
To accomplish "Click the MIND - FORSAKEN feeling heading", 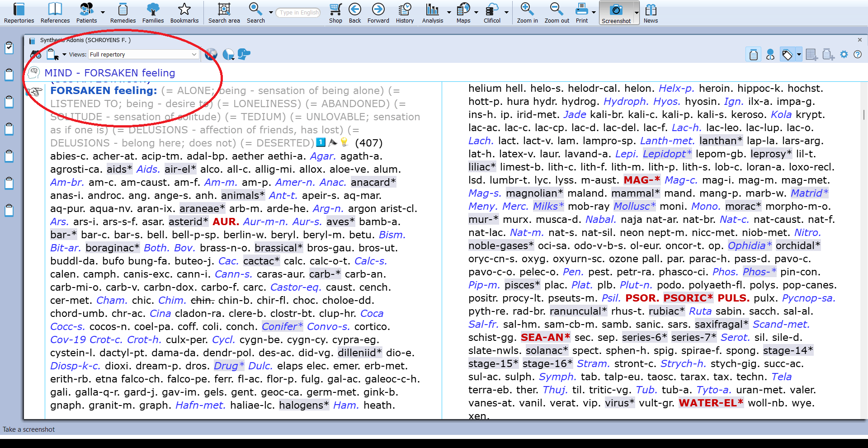I will pyautogui.click(x=110, y=73).
